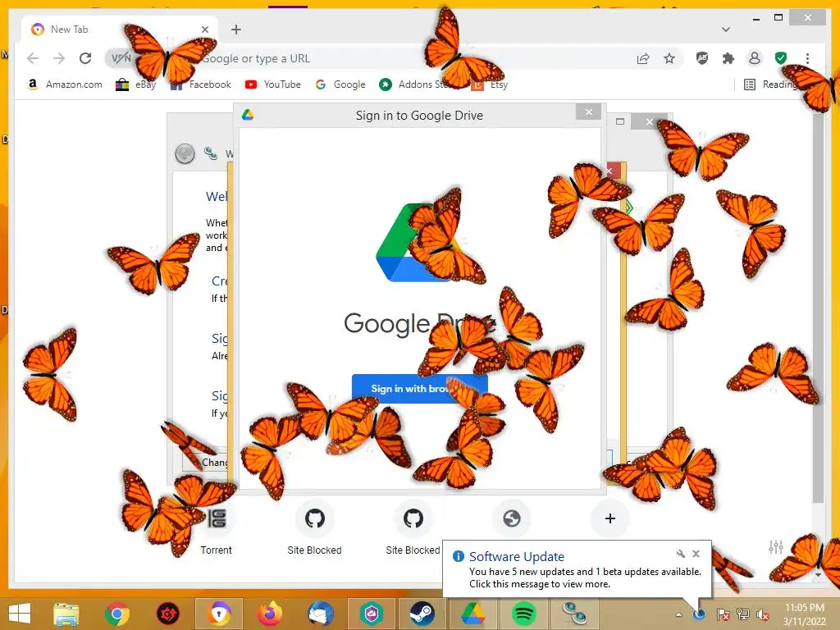Open File Explorer from the taskbar

click(x=66, y=614)
